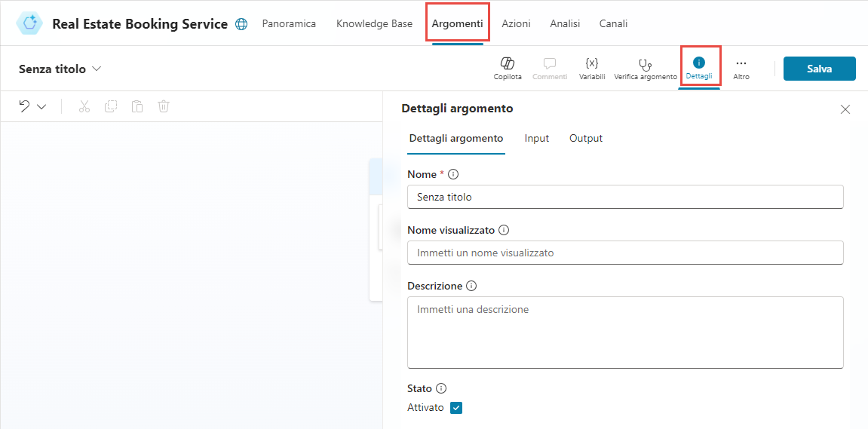Click the Descrizione text area
This screenshot has height=429, width=868.
pos(625,332)
